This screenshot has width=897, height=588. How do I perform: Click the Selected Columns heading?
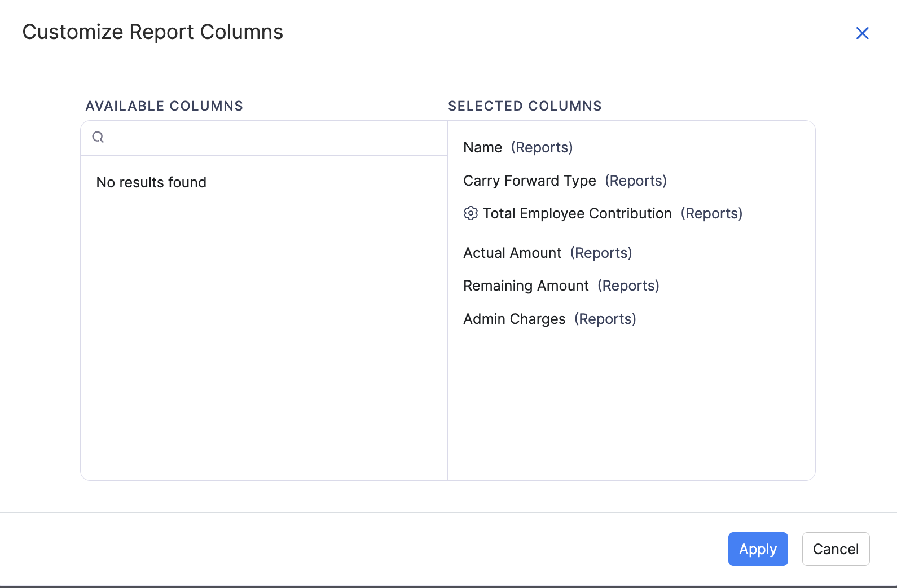pyautogui.click(x=525, y=106)
